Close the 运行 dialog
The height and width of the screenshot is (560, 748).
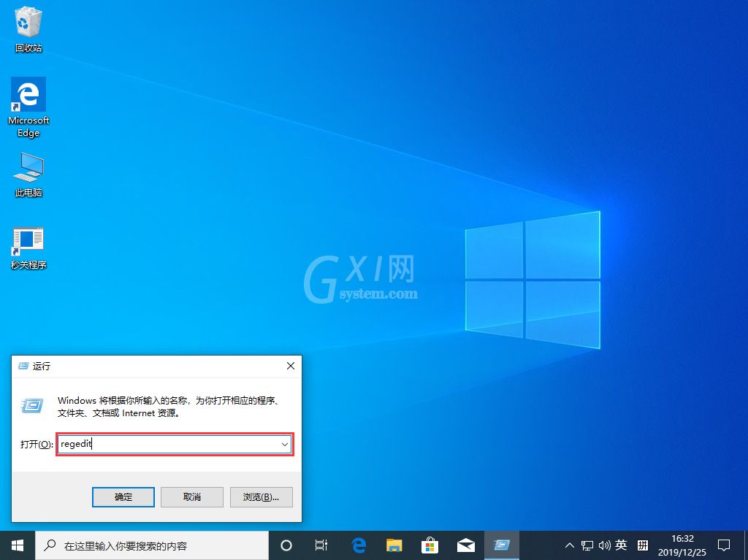click(291, 366)
